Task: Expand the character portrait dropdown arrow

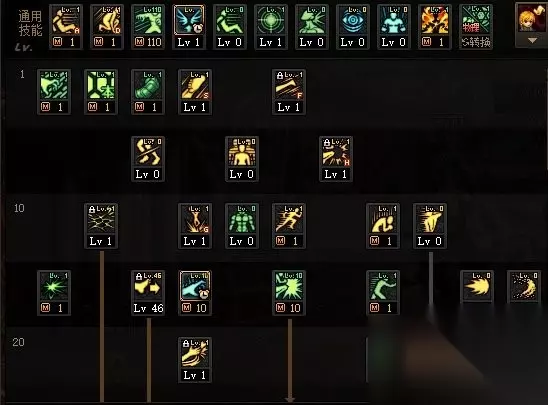Action: coord(532,41)
